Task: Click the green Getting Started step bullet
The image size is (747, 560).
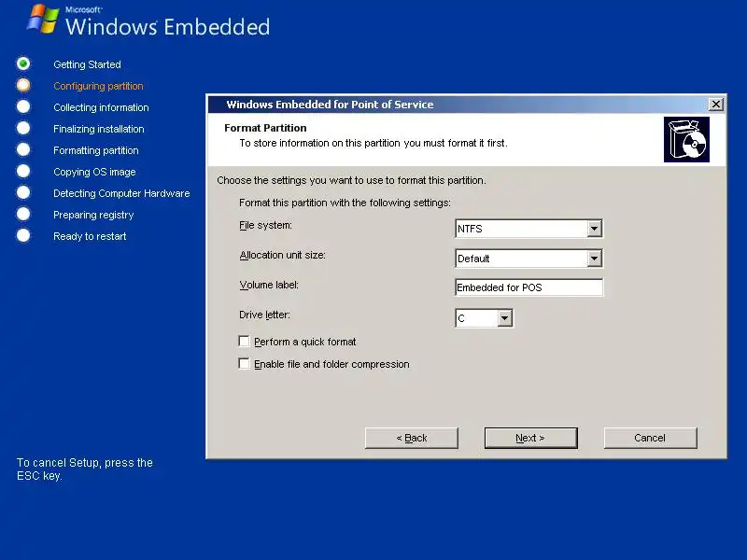Action: click(23, 63)
